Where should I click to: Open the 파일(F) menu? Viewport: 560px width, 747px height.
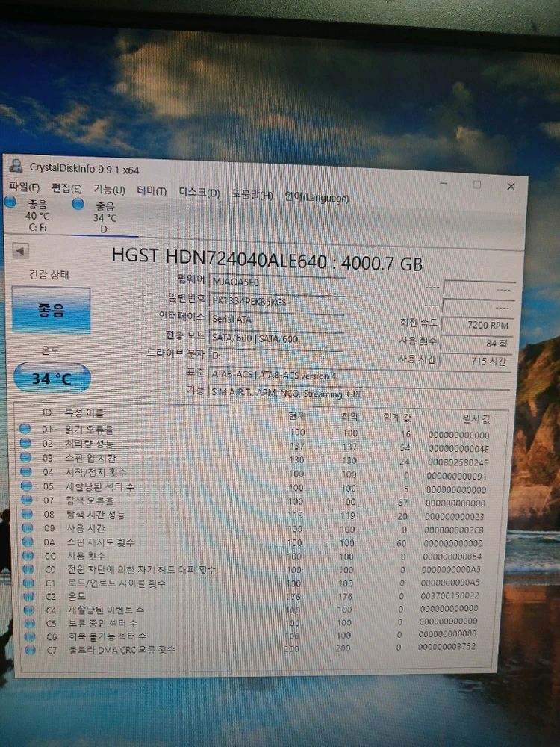(25, 187)
